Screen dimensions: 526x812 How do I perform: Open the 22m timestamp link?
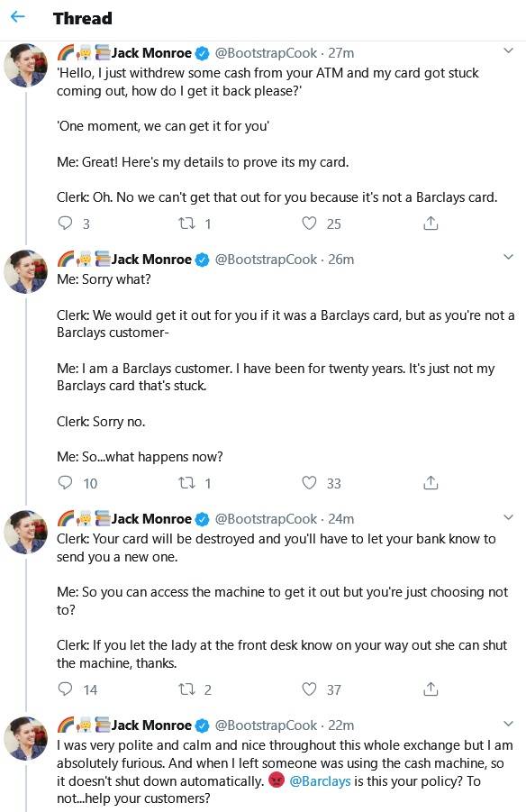pyautogui.click(x=341, y=725)
